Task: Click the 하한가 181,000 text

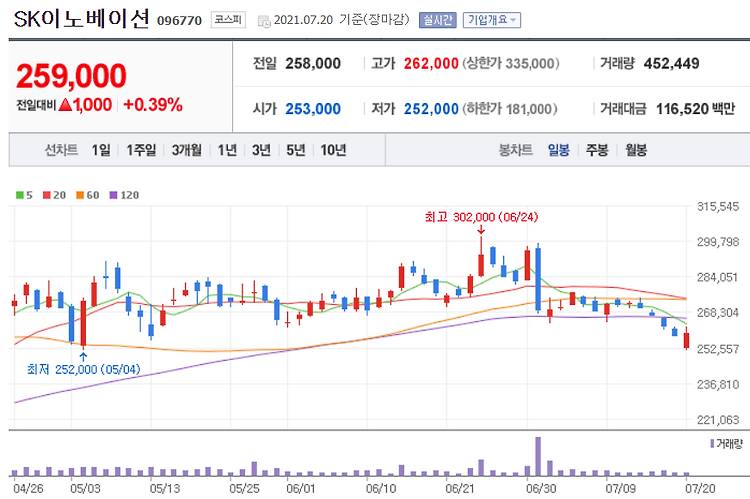Action: (x=510, y=109)
